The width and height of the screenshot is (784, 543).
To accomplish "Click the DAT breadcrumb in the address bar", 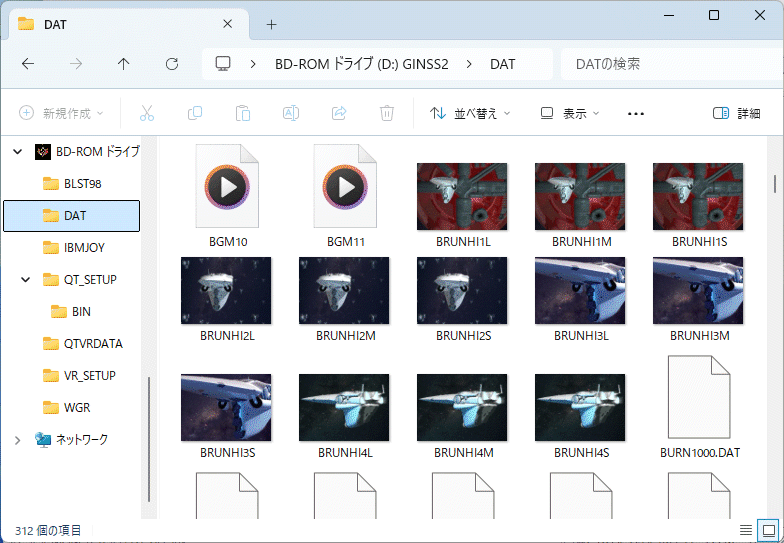I will click(502, 64).
